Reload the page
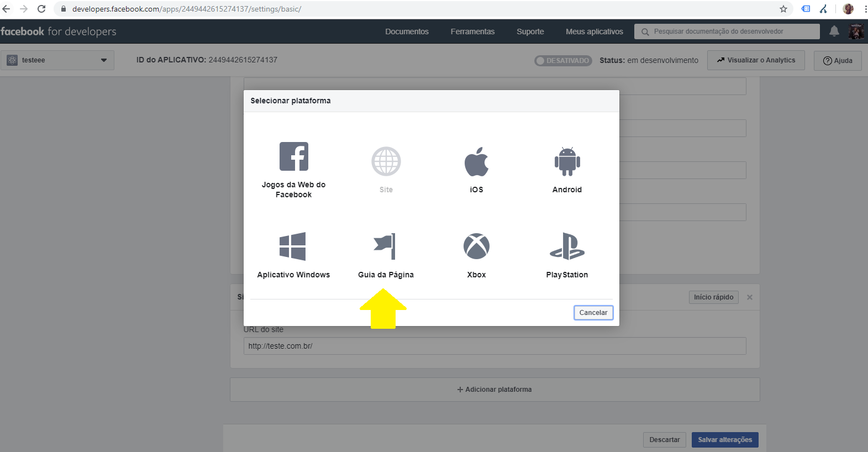The width and height of the screenshot is (868, 452). tap(41, 9)
